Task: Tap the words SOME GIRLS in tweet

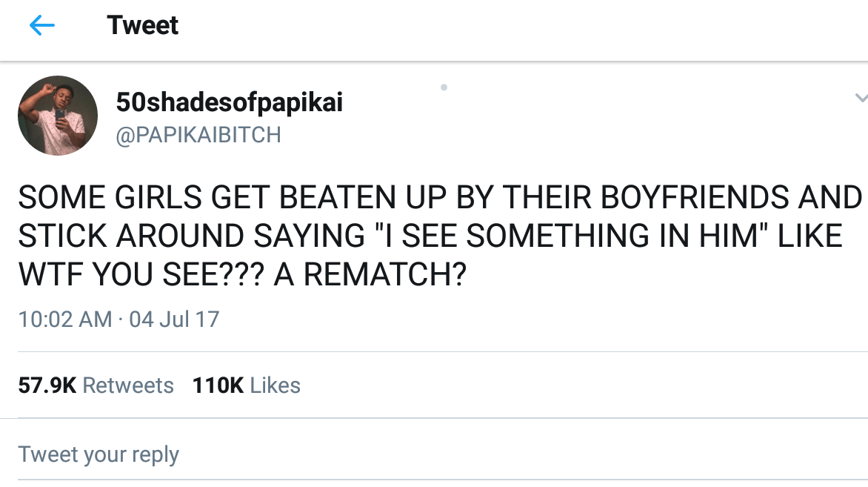Action: point(110,198)
